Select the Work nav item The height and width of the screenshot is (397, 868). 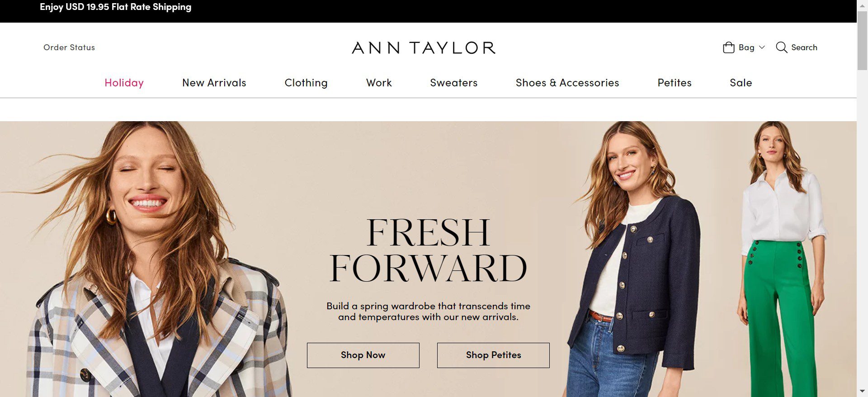(x=379, y=83)
